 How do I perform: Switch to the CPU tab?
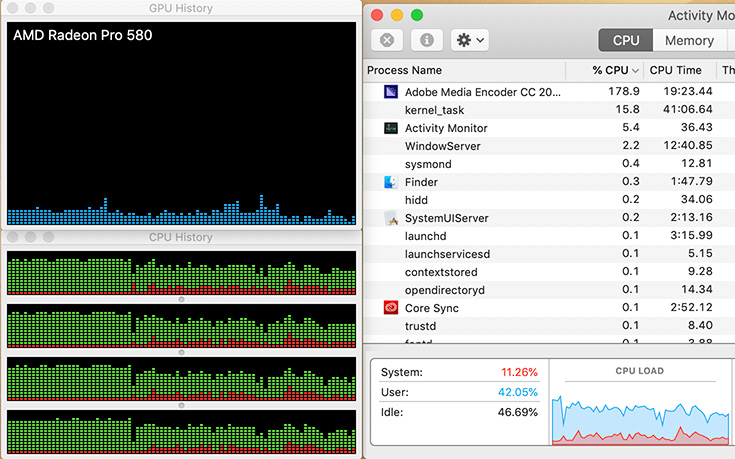point(626,40)
